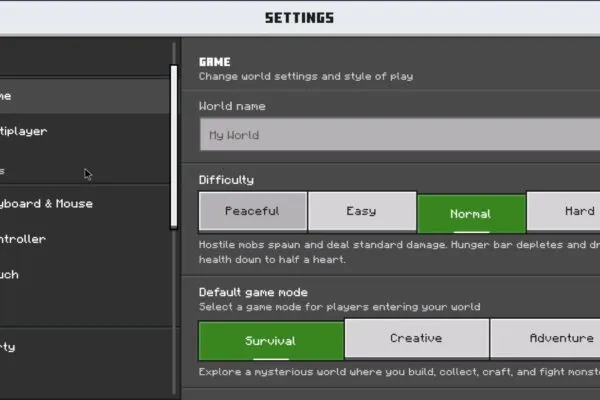Image resolution: width=600 pixels, height=400 pixels.
Task: Pick Adventure default game mode
Action: click(x=545, y=338)
